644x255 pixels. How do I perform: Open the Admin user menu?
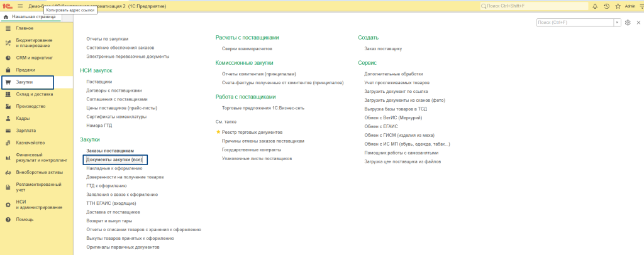pos(630,6)
